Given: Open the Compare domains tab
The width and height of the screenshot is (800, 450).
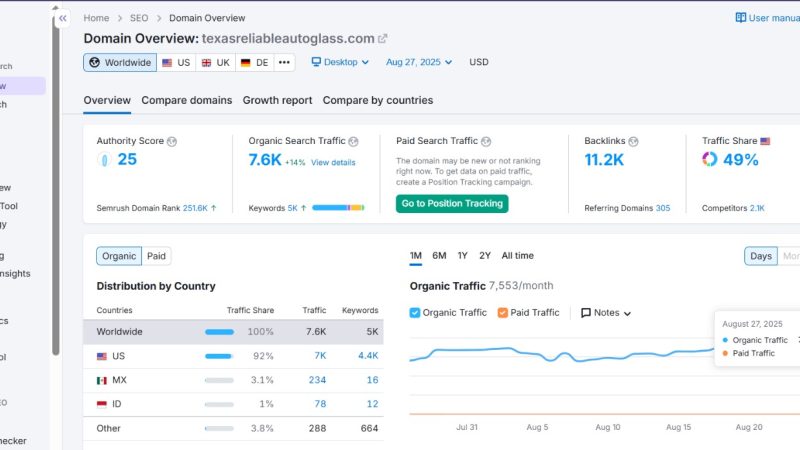Looking at the screenshot, I should tap(187, 101).
